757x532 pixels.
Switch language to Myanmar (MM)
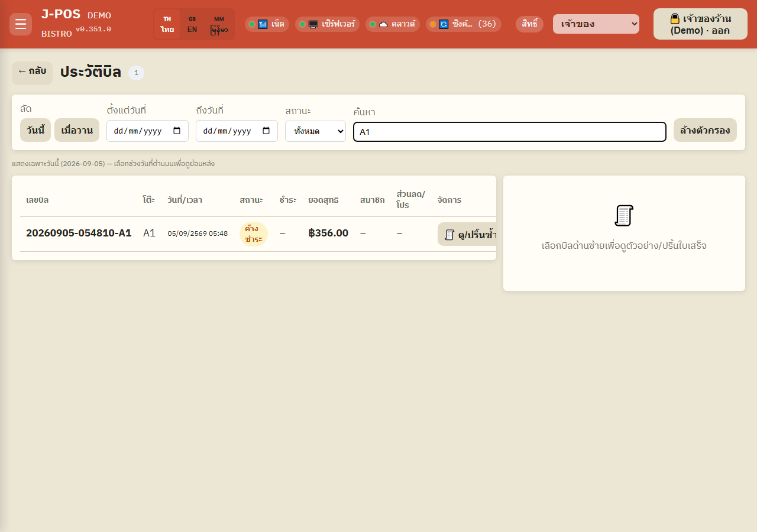(219, 24)
